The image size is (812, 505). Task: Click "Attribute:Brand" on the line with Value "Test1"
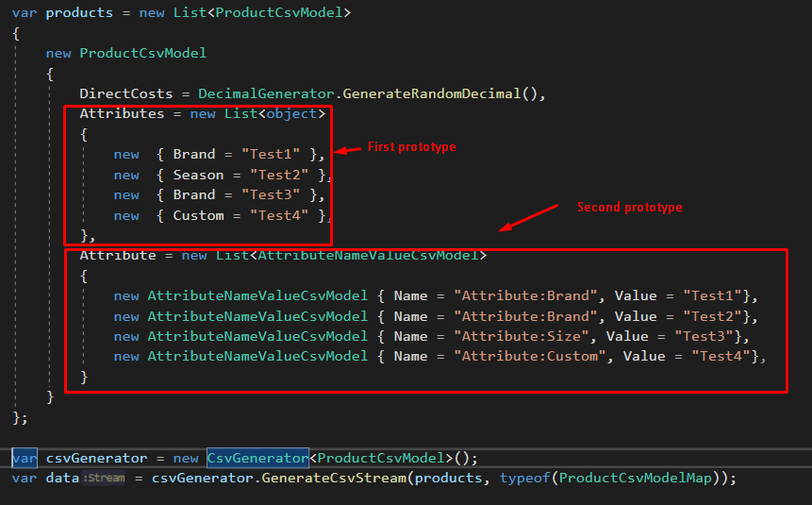point(525,296)
